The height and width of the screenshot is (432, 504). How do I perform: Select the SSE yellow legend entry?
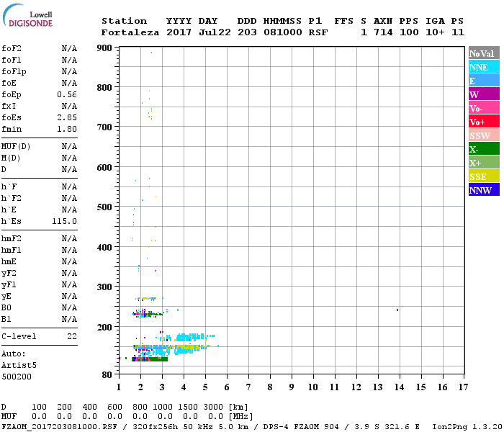pos(484,176)
